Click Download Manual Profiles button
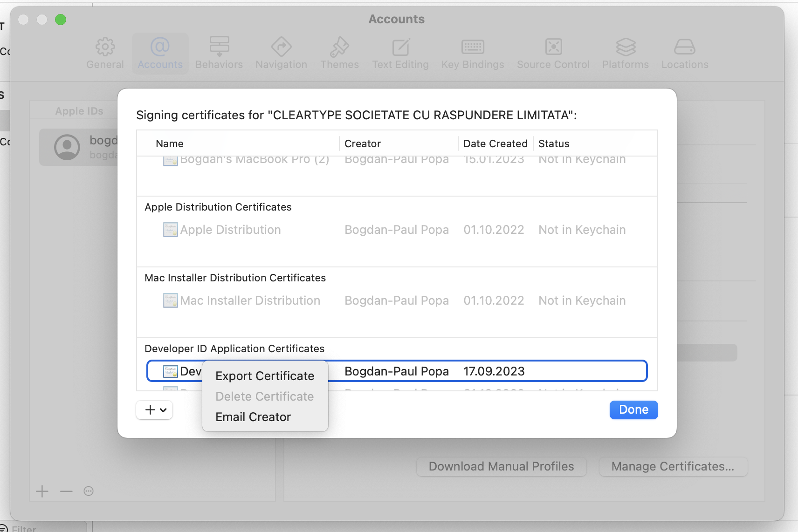 coord(501,466)
